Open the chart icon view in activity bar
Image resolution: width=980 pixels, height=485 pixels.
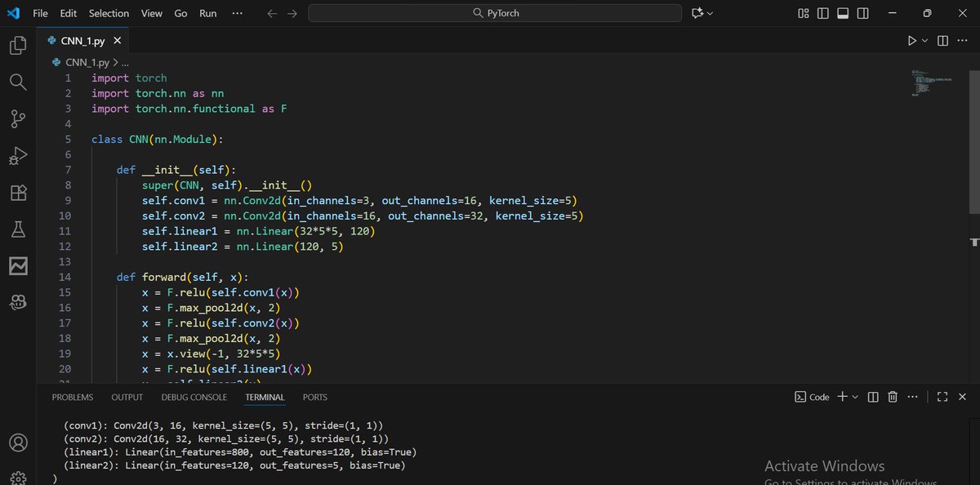(x=18, y=266)
